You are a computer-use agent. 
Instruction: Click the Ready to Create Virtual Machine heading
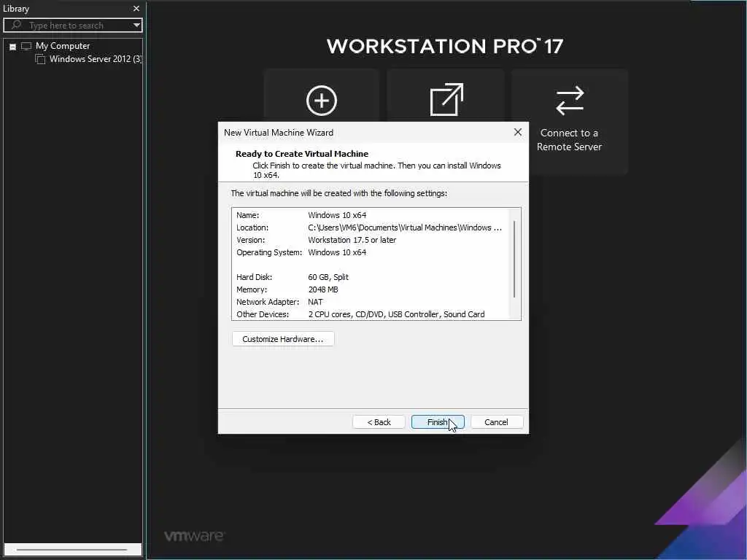tap(302, 154)
